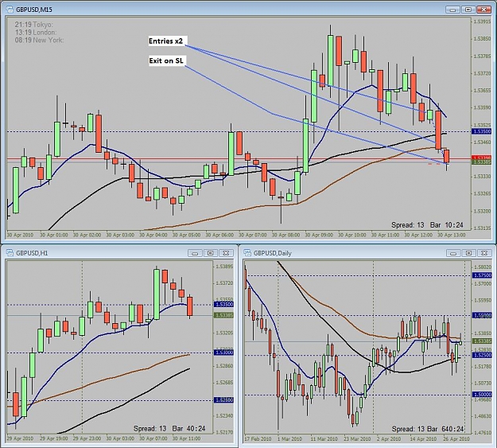Click the 1.57000 price scale value in Daily
Viewport: 497px width, 448px height.
tap(483, 283)
